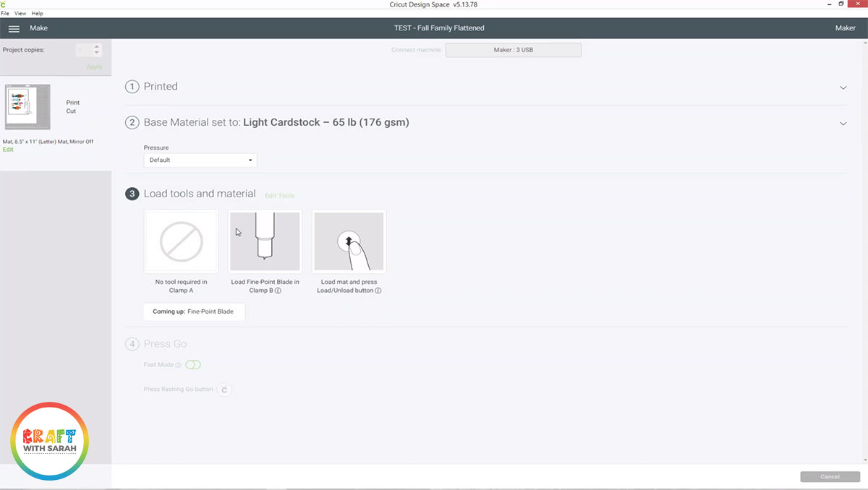Decrease project copies with down arrow
The height and width of the screenshot is (490, 868).
click(97, 53)
